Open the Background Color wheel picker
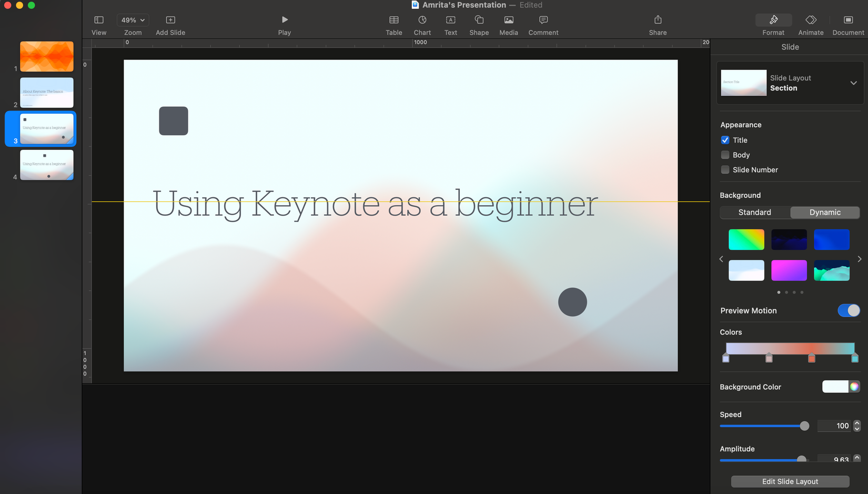Screen dimensions: 868x494 pos(854,387)
